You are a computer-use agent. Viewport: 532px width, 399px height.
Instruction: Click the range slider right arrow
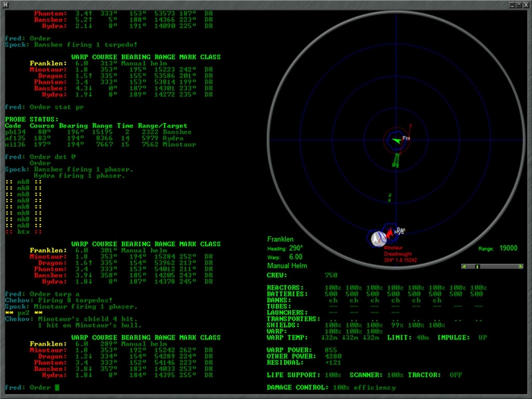click(x=522, y=267)
